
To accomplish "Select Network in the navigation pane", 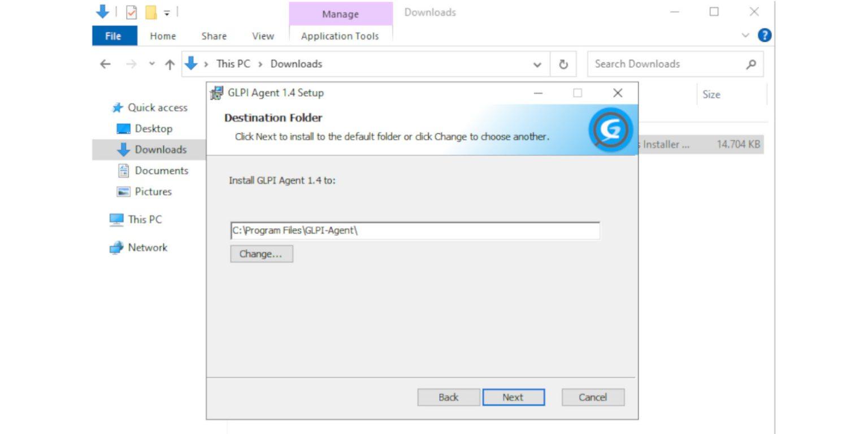I will [148, 248].
